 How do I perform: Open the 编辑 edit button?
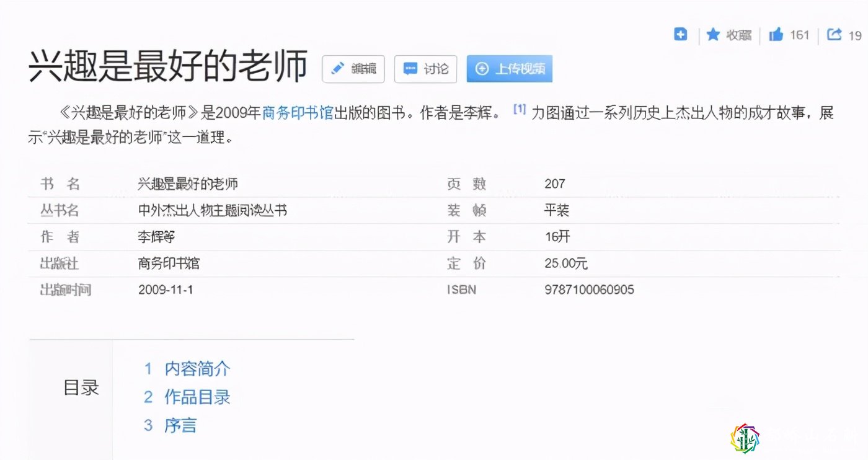(353, 69)
